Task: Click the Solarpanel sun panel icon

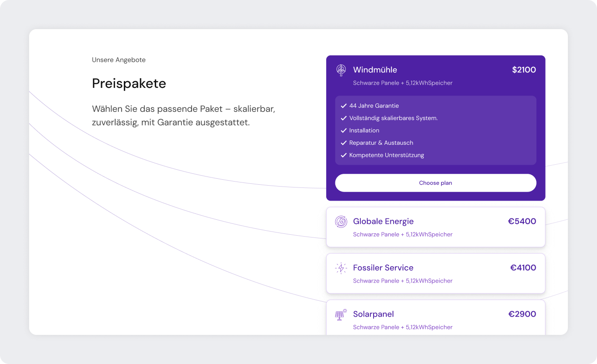Action: click(341, 314)
